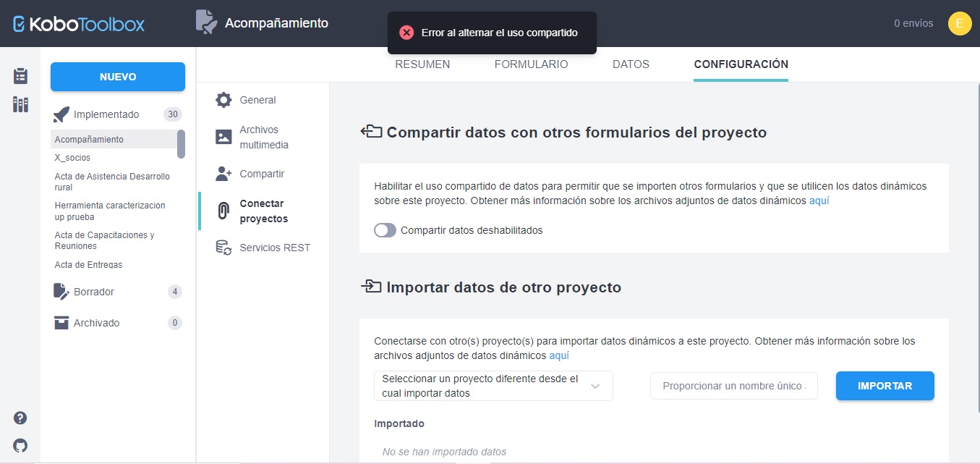
Task: Click the NUEVO button
Action: 117,76
